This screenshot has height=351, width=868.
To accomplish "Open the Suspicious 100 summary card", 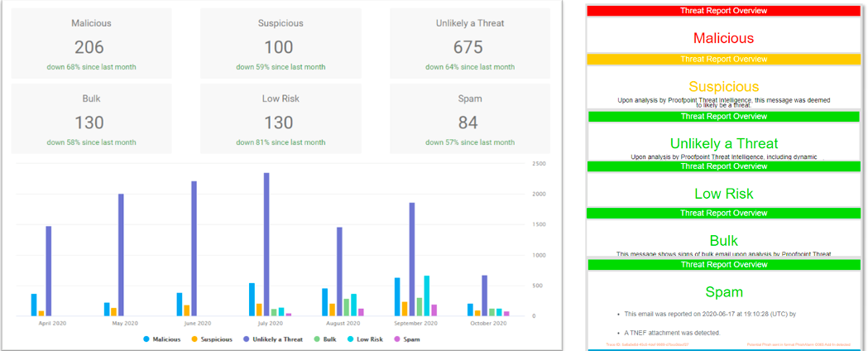I will click(281, 43).
